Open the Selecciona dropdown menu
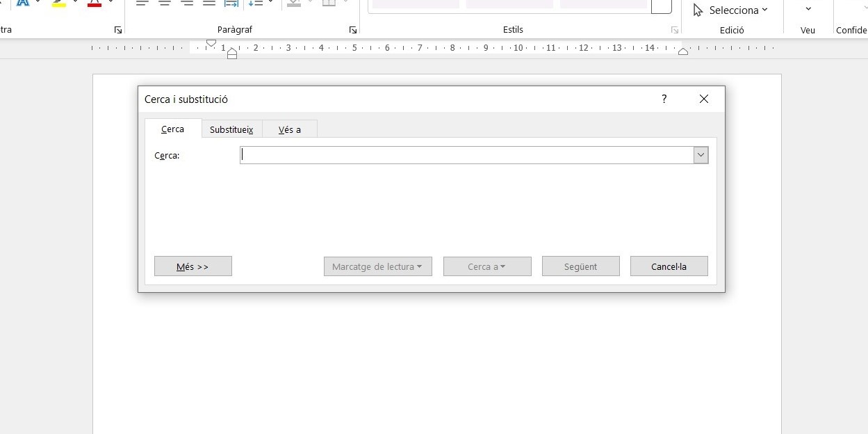The height and width of the screenshot is (434, 868). [730, 10]
